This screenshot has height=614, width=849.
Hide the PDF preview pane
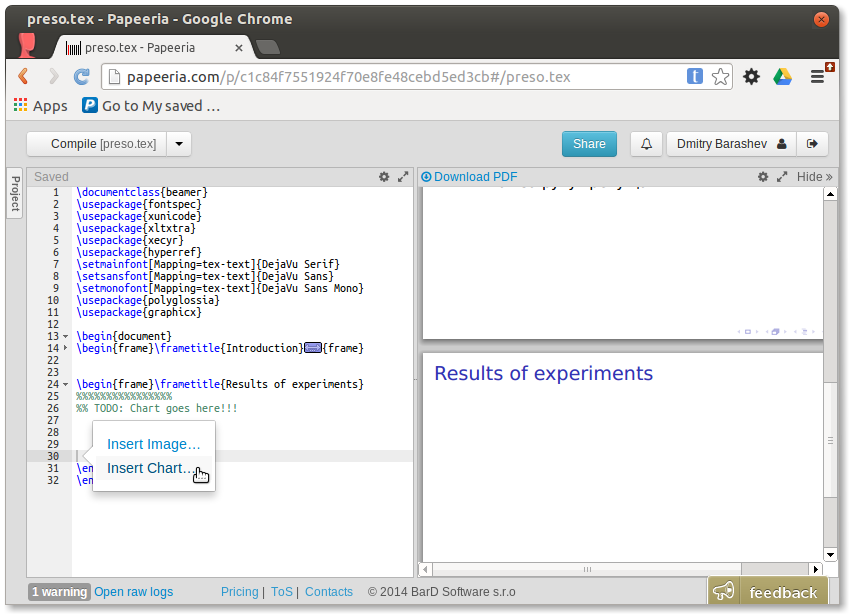pos(814,177)
